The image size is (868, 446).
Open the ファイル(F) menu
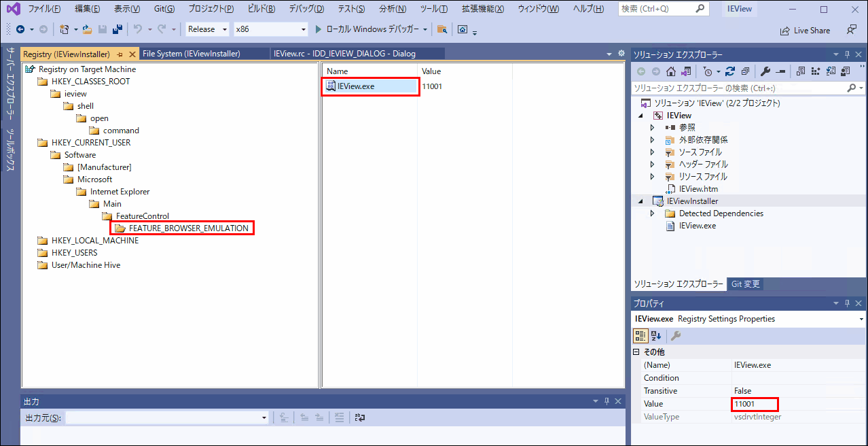coord(44,9)
